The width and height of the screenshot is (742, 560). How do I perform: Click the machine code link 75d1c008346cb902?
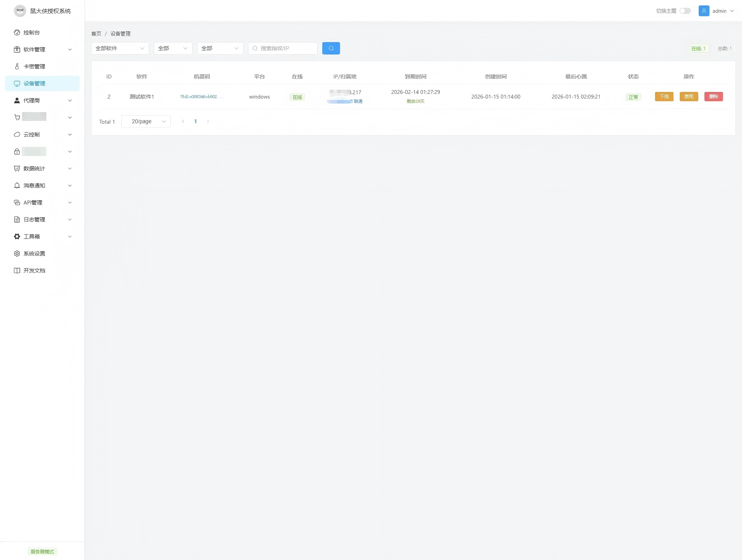click(201, 97)
